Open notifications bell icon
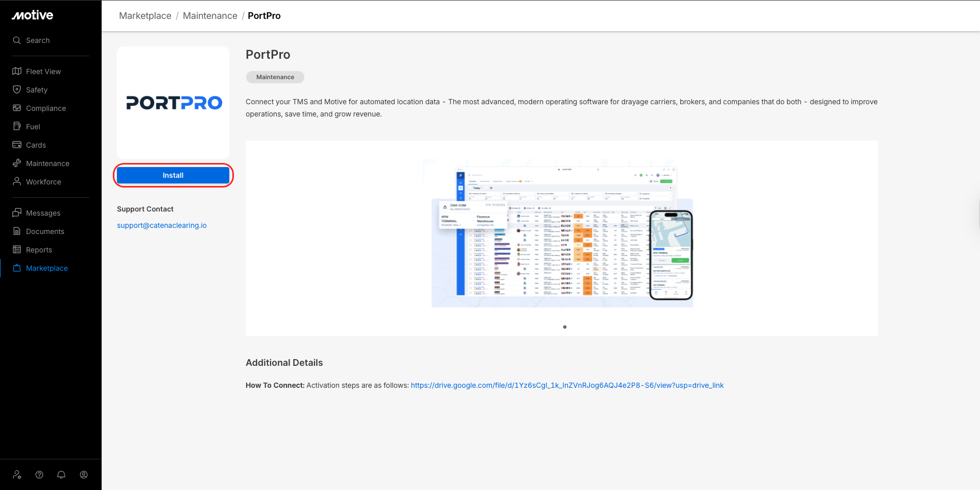Screen dimensions: 980x490 61,475
